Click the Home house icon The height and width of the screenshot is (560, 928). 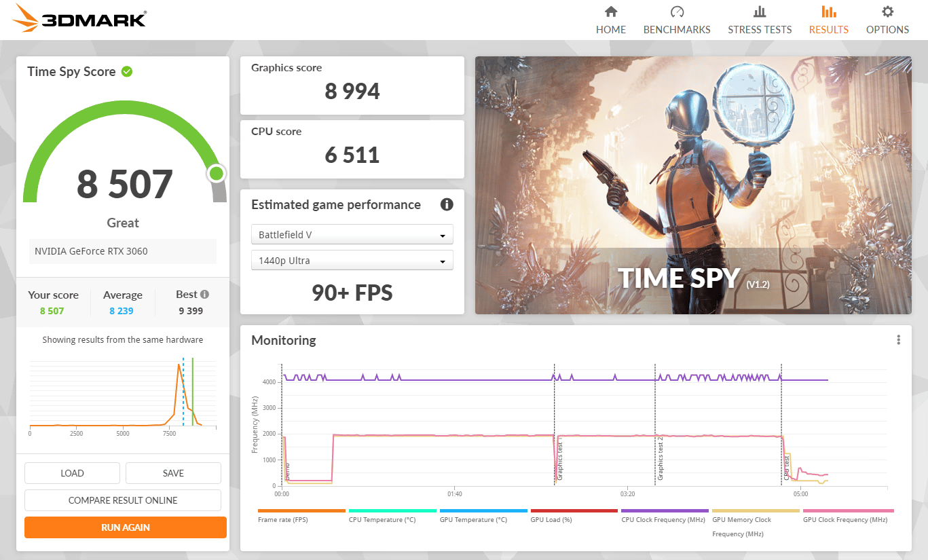coord(611,12)
